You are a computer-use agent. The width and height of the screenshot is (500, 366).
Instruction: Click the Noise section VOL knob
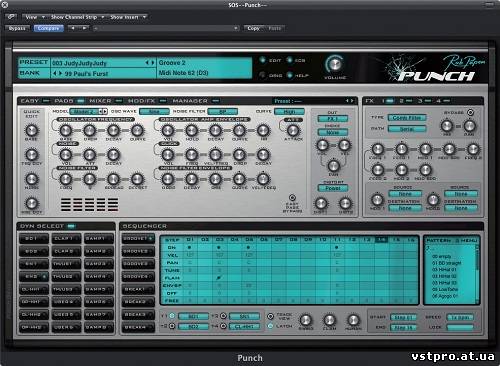tap(66, 155)
